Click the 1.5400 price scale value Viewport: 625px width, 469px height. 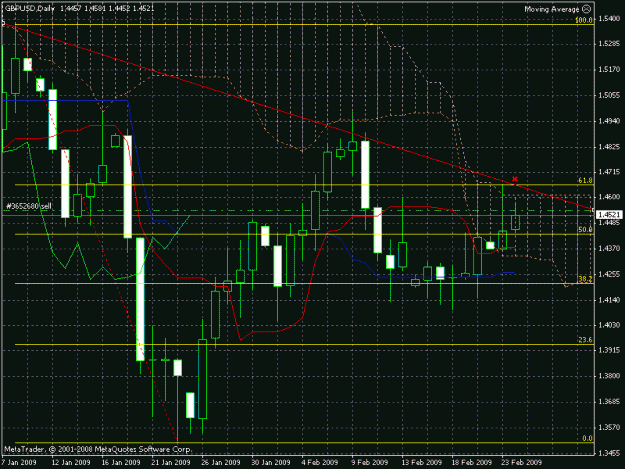coord(609,19)
